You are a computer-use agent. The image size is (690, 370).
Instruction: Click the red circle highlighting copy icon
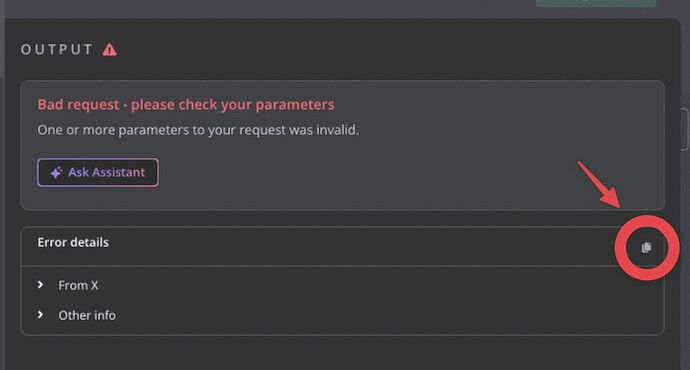coord(647,248)
